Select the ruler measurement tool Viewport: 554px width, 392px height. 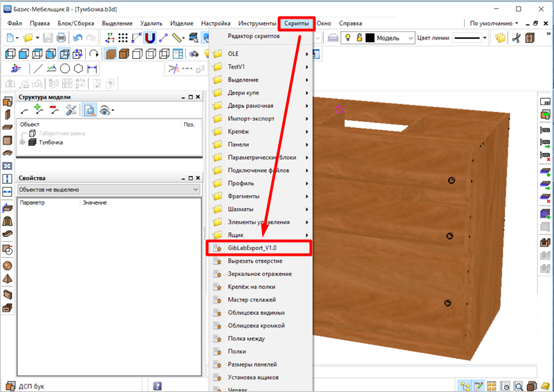pos(177,37)
